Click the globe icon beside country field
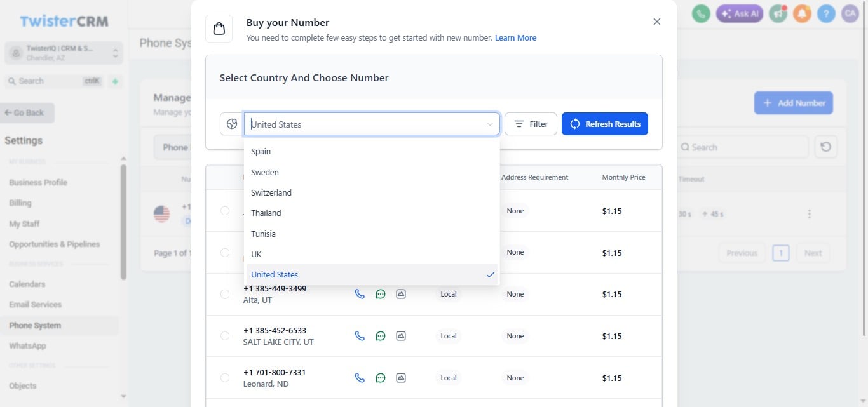Image resolution: width=868 pixels, height=407 pixels. (232, 124)
